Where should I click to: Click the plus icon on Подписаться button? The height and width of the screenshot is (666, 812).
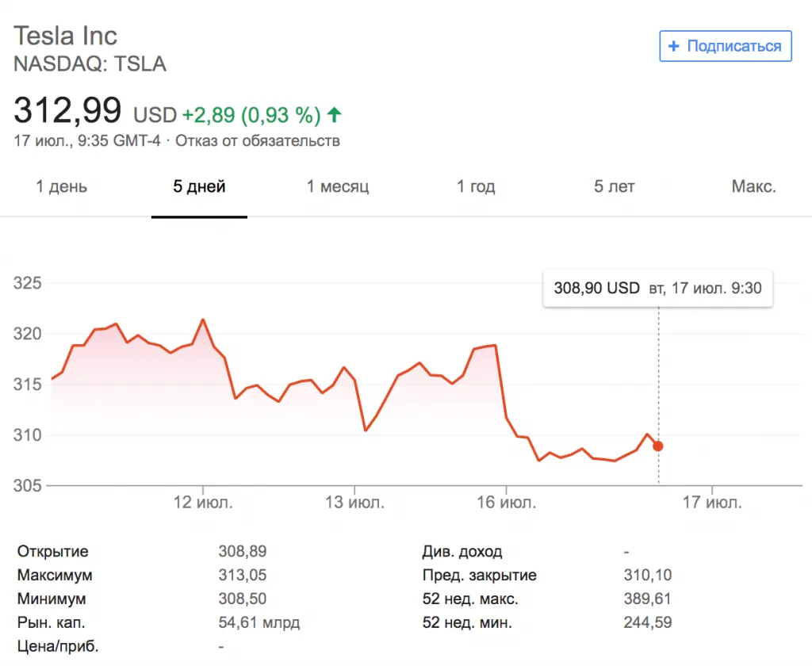pyautogui.click(x=674, y=46)
